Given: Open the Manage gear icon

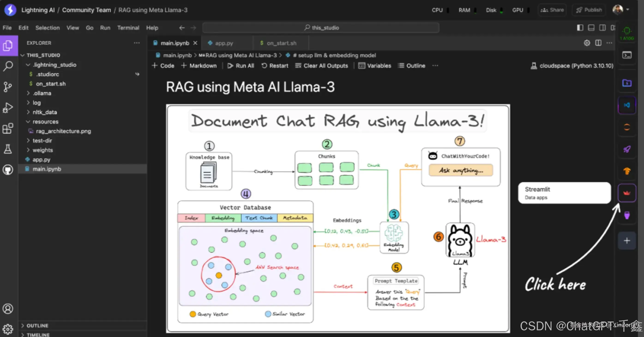Looking at the screenshot, I should tap(8, 329).
